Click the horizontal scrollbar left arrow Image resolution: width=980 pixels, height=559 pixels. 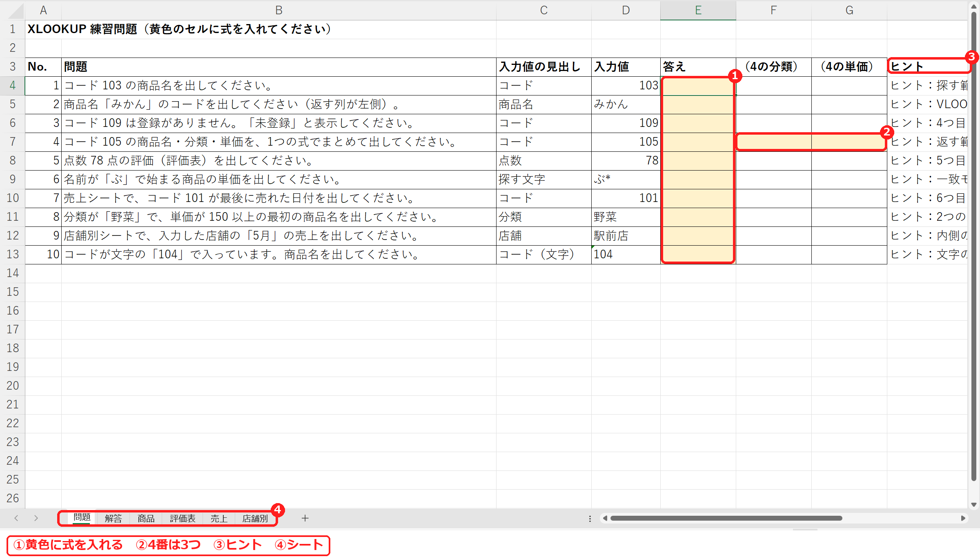coord(605,518)
